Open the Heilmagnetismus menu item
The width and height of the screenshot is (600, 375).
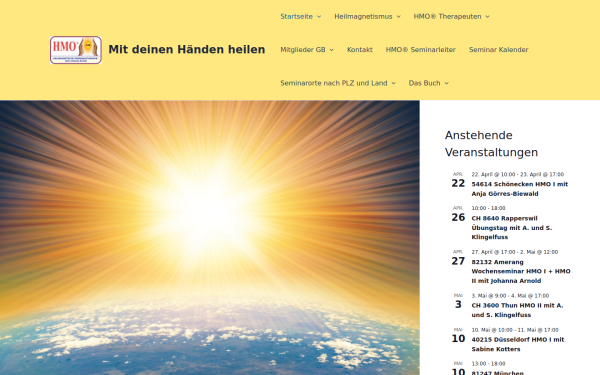tap(363, 16)
